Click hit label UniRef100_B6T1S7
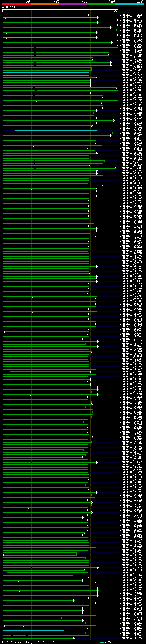Viewport: 146px width, 644px height. click(x=131, y=35)
